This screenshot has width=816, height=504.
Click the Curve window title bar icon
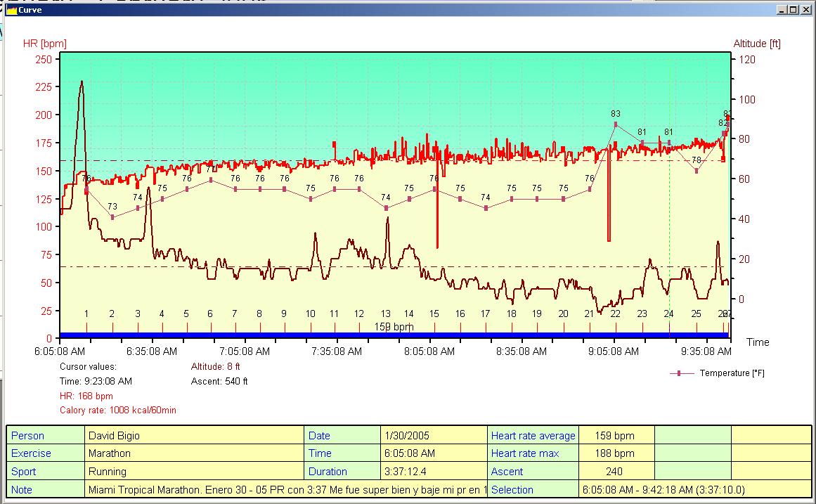tap(11, 11)
